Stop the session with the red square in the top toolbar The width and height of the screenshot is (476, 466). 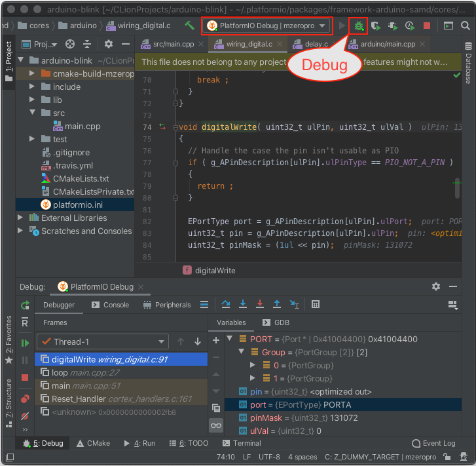tap(427, 26)
